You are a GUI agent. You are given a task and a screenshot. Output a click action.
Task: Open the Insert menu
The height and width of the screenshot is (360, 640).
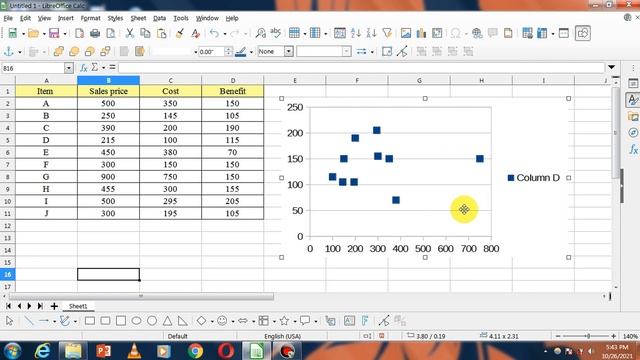coord(65,18)
